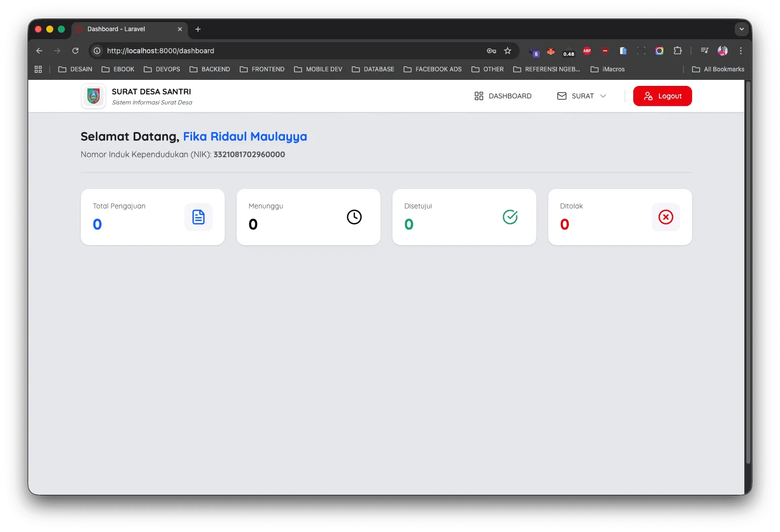
Task: Open the FRONTEND bookmarks folder
Action: 262,69
